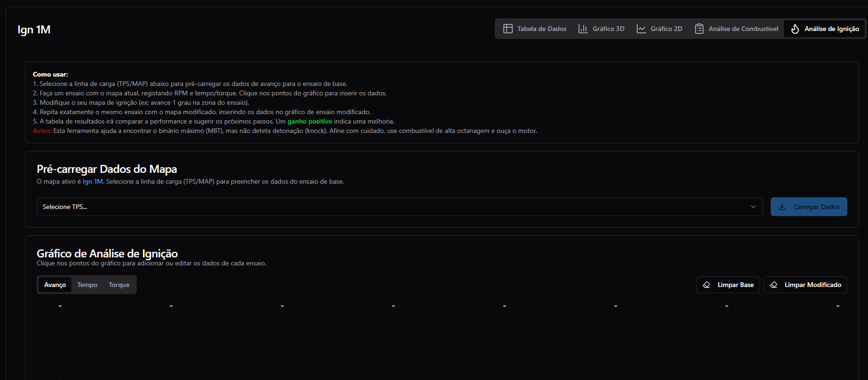Click the bar chart icon for Gráfico 3D
This screenshot has width=868, height=380.
point(583,29)
